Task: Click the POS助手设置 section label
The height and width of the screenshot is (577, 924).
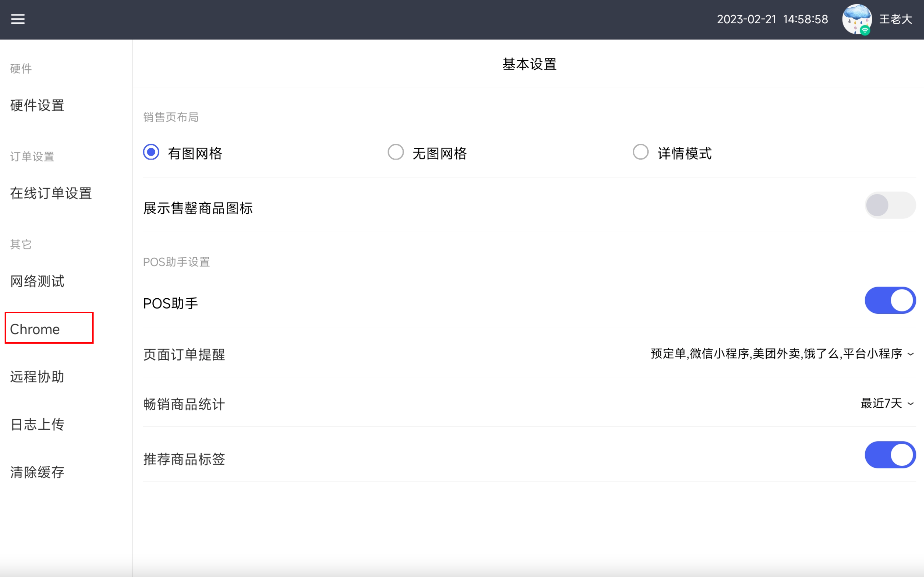Action: (176, 262)
